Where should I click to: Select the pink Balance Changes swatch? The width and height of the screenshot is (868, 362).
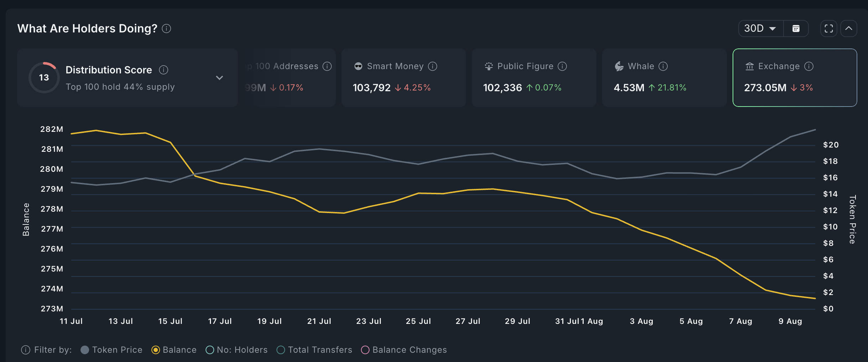click(365, 350)
